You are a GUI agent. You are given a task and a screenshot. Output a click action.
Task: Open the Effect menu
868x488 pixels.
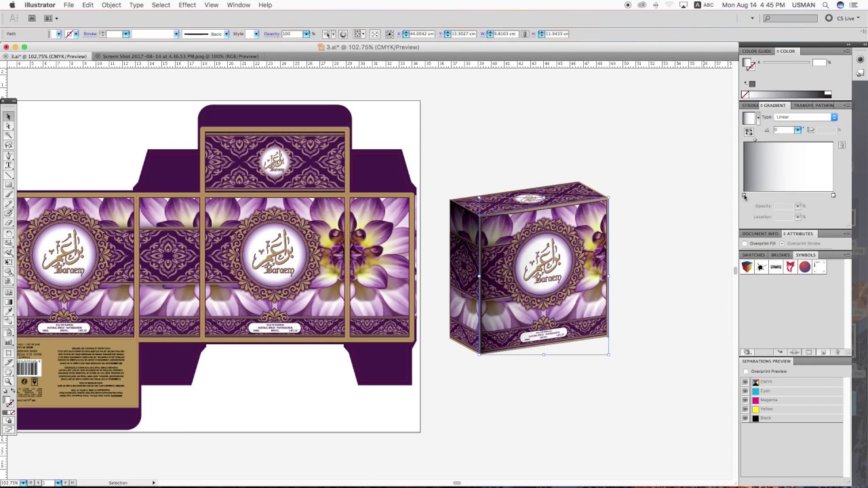[x=187, y=5]
